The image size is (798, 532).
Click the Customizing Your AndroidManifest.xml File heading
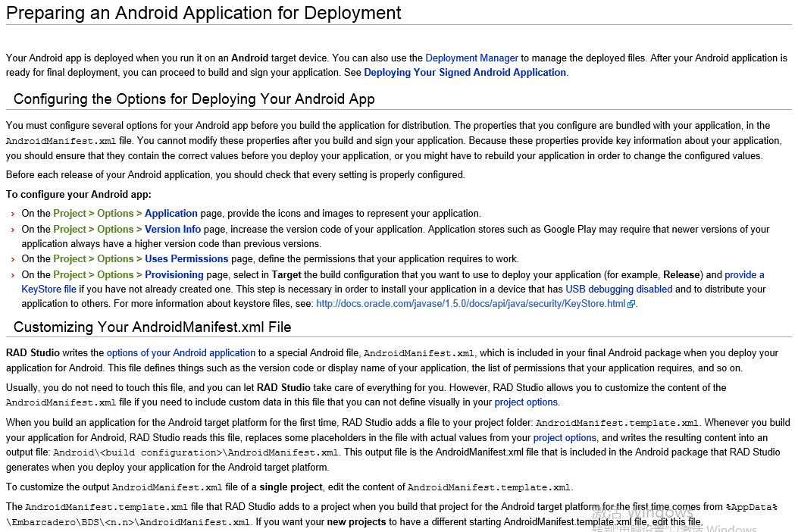pyautogui.click(x=152, y=327)
